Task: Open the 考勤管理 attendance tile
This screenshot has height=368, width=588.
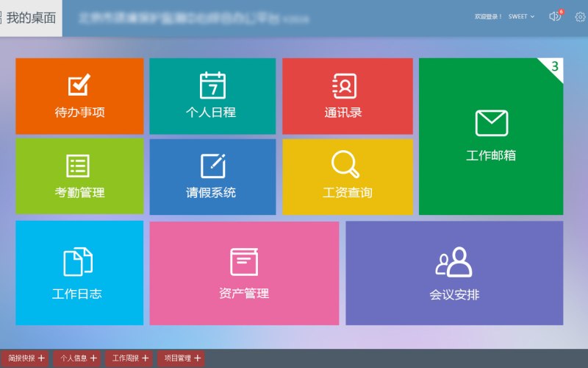Action: coord(79,177)
